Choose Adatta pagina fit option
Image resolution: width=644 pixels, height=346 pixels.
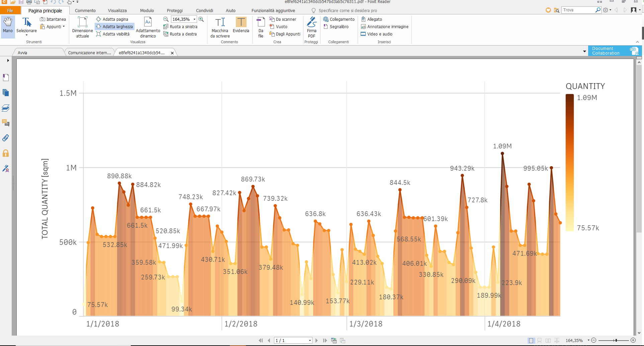[x=112, y=19]
